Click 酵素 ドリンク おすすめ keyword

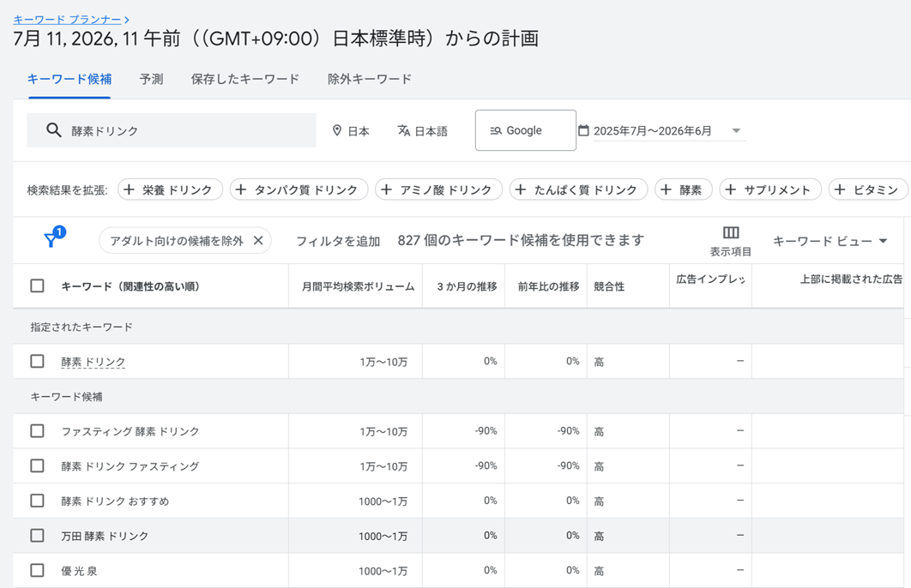[x=115, y=501]
